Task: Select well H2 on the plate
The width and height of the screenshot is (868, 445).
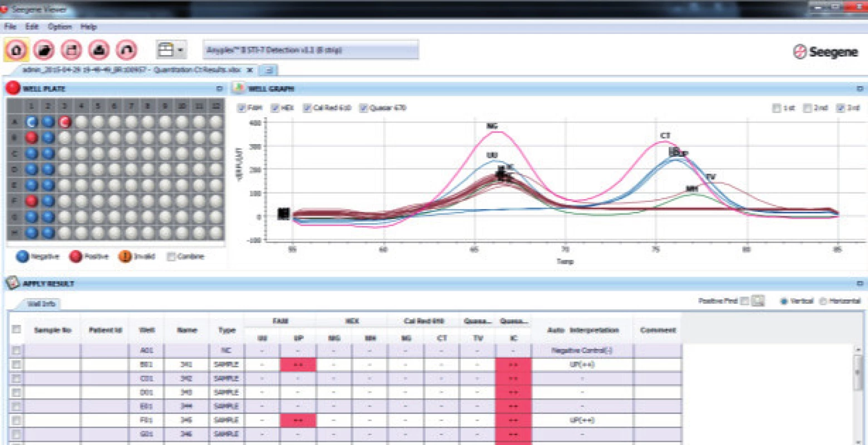Action: 48,233
